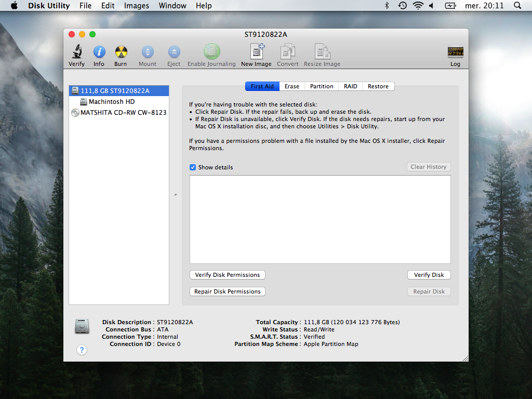Click Enable Journaling toolbar icon
Screen dimensions: 532x399
(212, 51)
